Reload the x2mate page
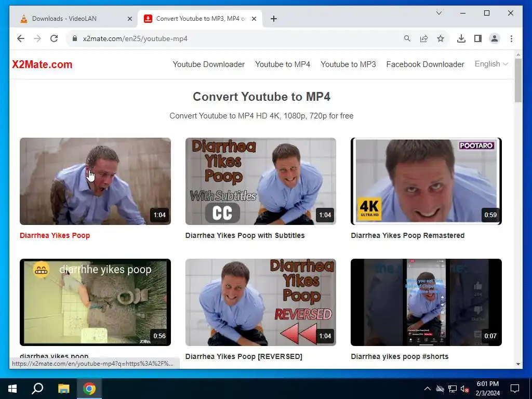This screenshot has height=399, width=532. (x=54, y=38)
